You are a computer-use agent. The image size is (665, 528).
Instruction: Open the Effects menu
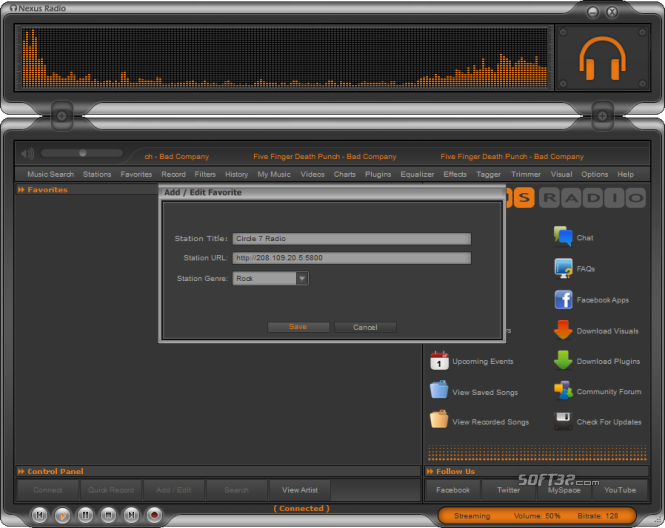click(x=455, y=174)
